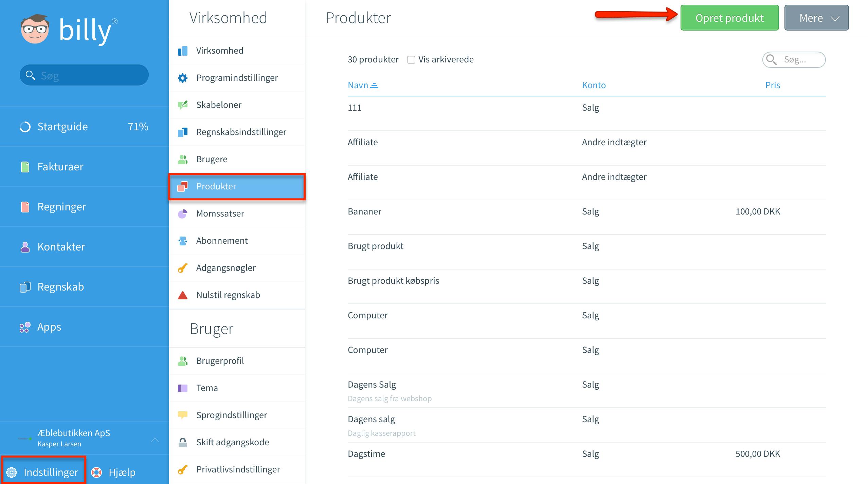The width and height of the screenshot is (868, 484).
Task: Enable the Vis arkiverede checkbox
Action: (x=411, y=60)
